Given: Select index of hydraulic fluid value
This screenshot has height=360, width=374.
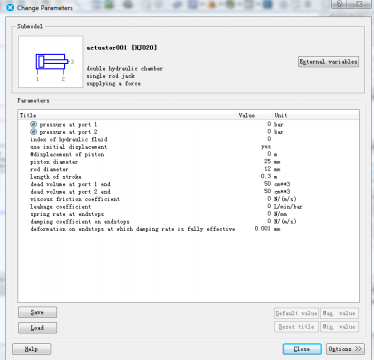Looking at the screenshot, I should tap(269, 139).
